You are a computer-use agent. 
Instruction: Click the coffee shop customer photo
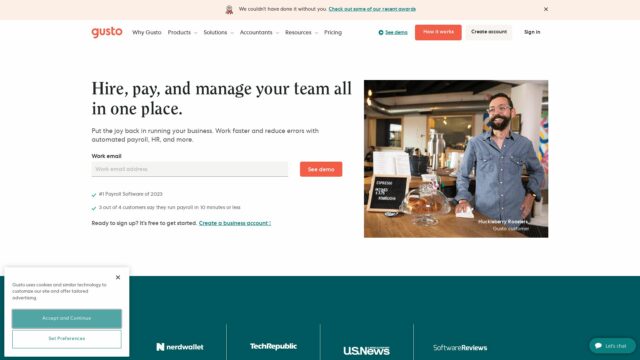click(x=456, y=159)
